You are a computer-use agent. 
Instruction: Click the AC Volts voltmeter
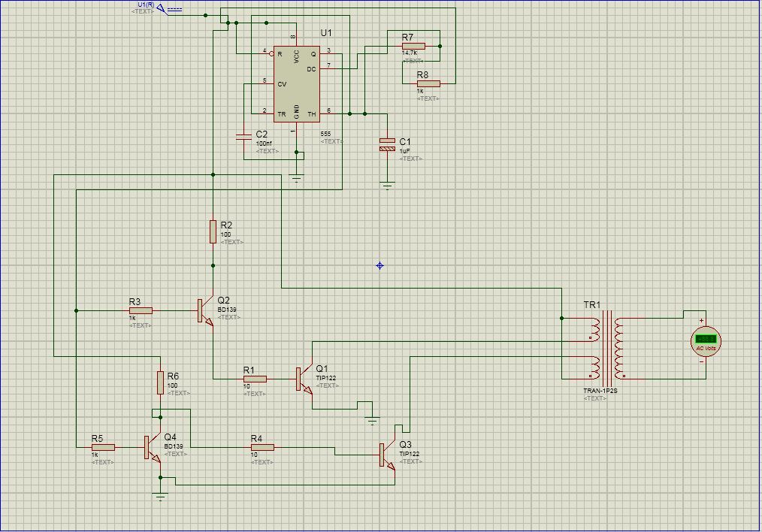point(706,340)
